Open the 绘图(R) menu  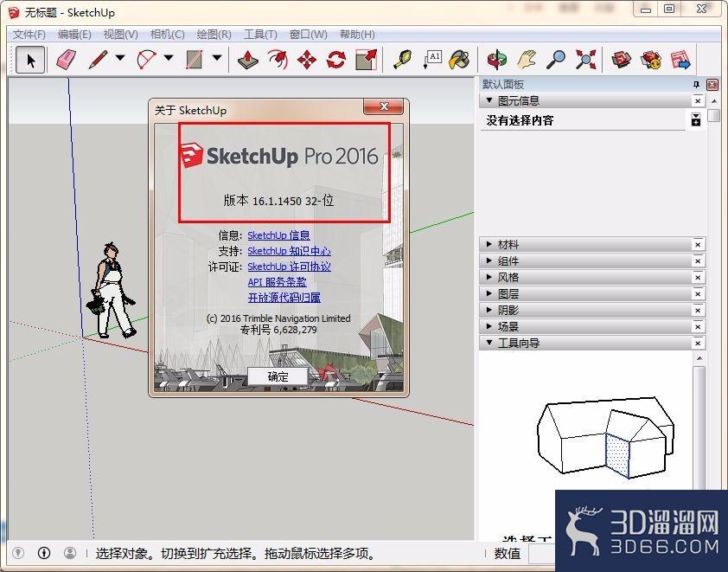[x=214, y=35]
